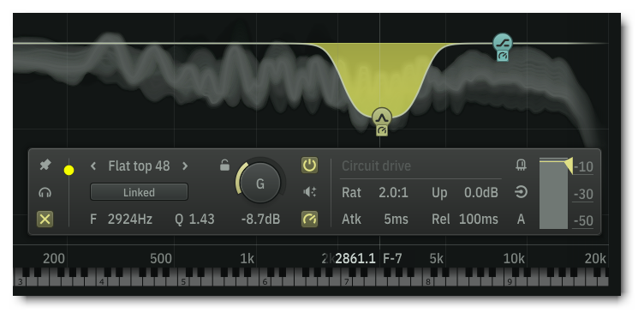Viewport: 644px width, 319px height.
Task: Click piano key labeled octave 9
Action: [x=510, y=281]
